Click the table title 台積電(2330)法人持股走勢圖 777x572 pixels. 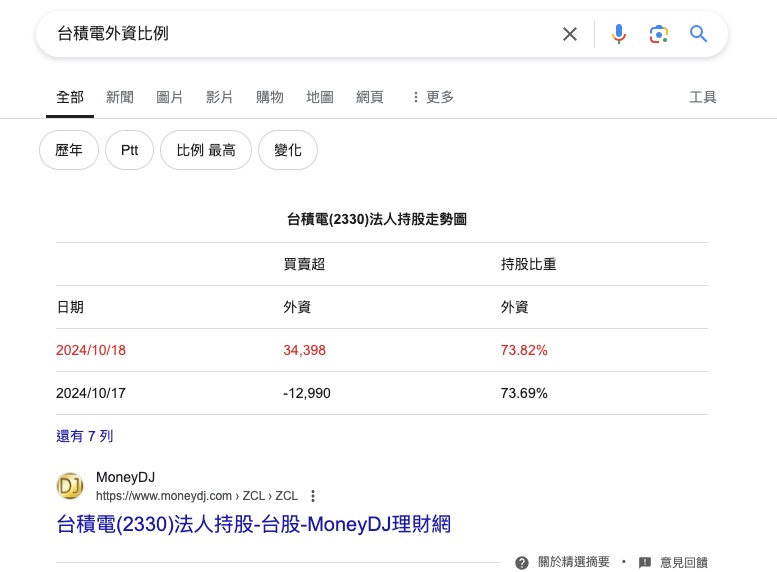tap(377, 219)
